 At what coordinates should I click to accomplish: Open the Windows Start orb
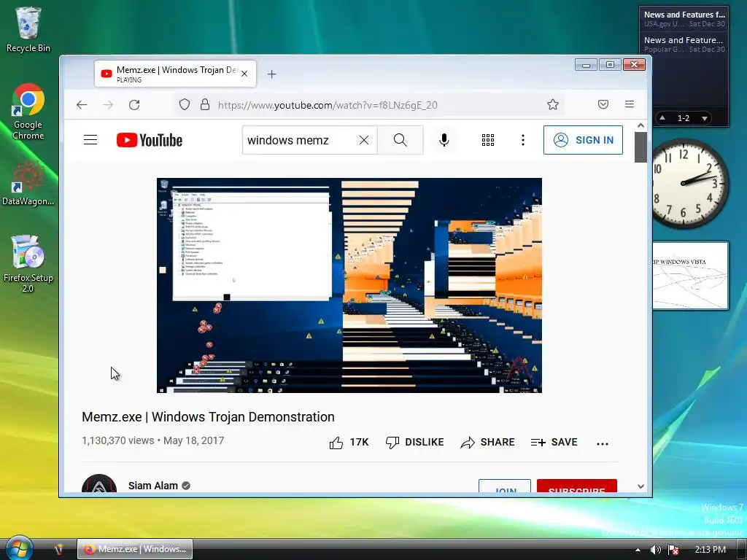point(19,548)
